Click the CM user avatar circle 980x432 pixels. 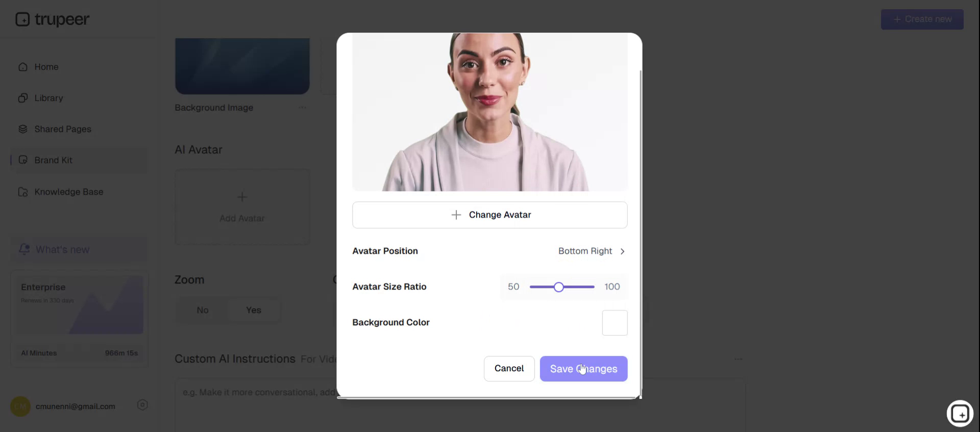(x=20, y=406)
